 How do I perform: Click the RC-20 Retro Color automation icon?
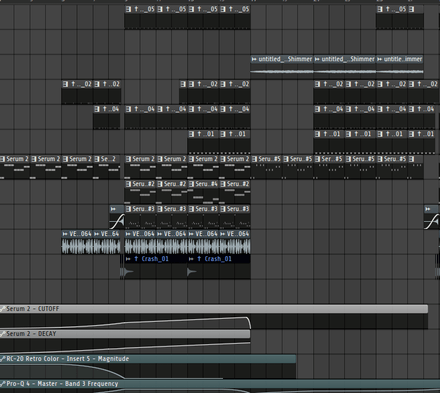point(3,359)
